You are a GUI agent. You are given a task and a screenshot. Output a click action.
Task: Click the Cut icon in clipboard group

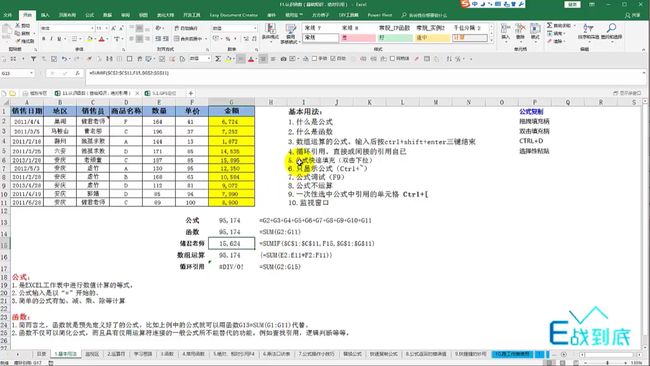pyautogui.click(x=18, y=25)
